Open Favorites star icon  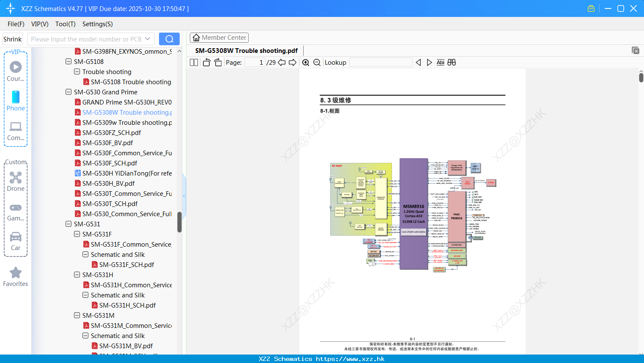[16, 277]
